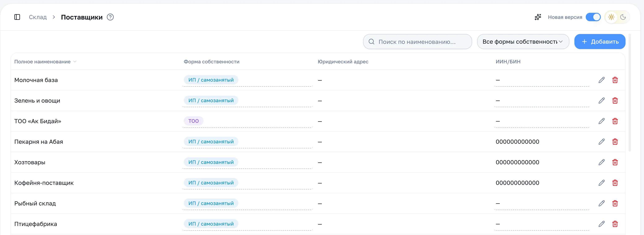Delete supplier Молочная база
Screen dimensions: 644x235
coord(615,80)
